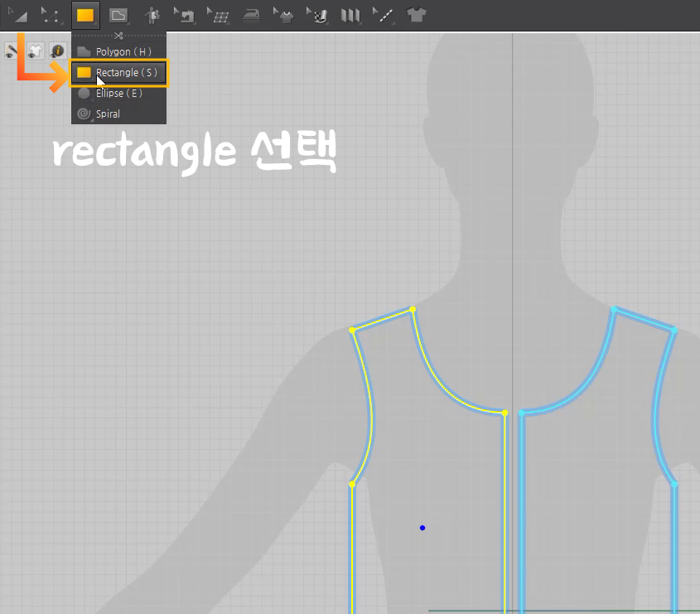Toggle the show sewing needle eye icon

tap(11, 51)
